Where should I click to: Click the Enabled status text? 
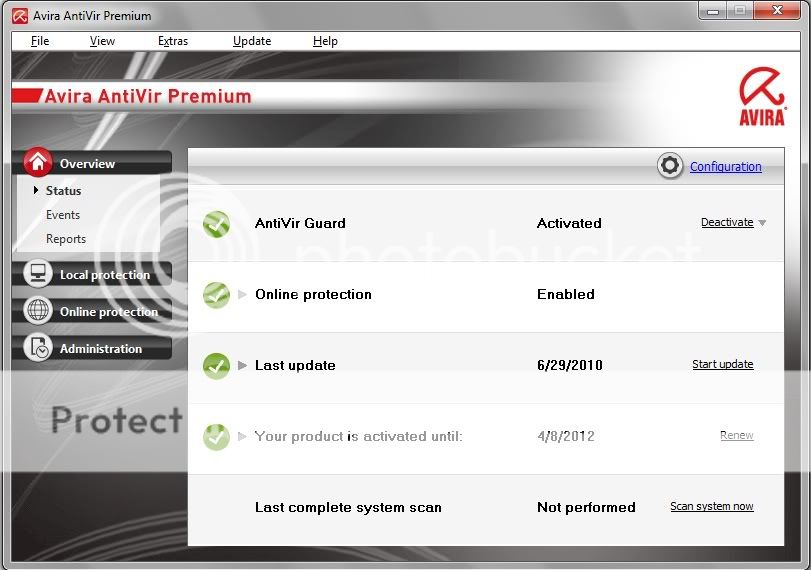click(566, 294)
